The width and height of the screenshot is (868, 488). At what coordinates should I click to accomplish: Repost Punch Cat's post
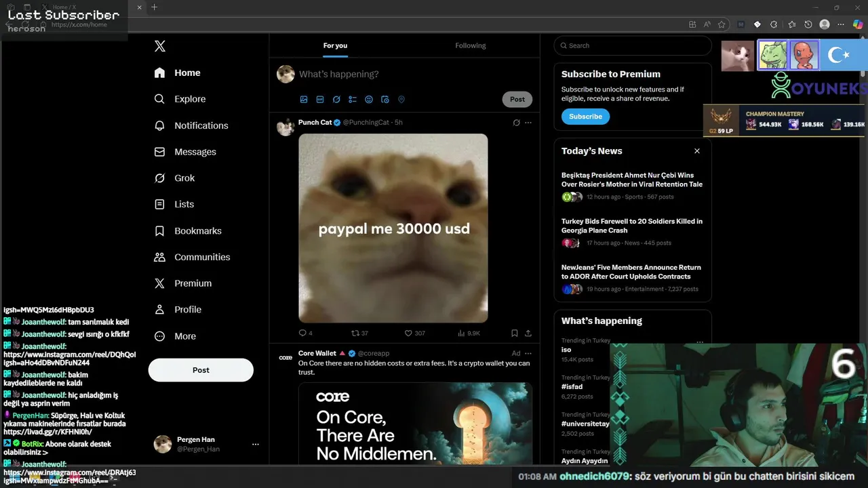(359, 333)
